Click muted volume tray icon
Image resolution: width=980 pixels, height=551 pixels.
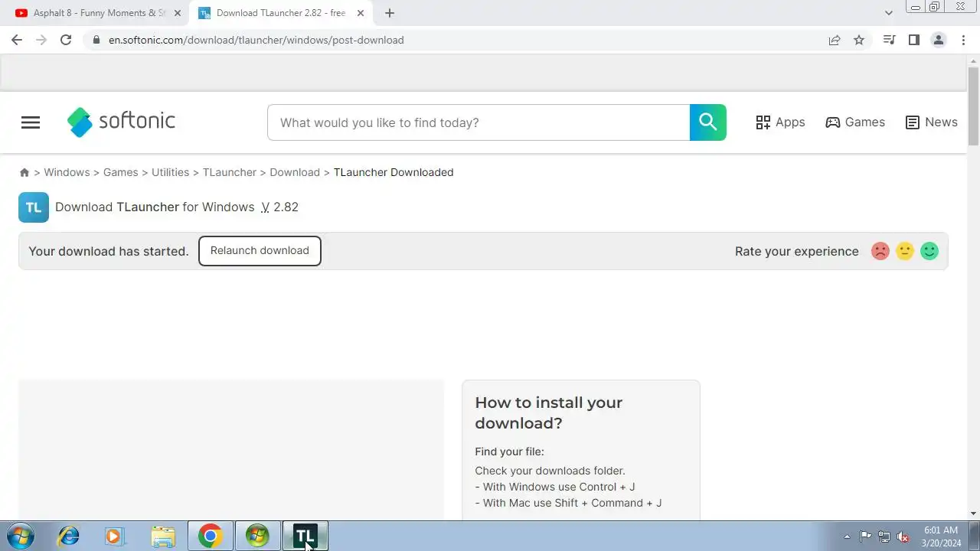click(x=903, y=536)
